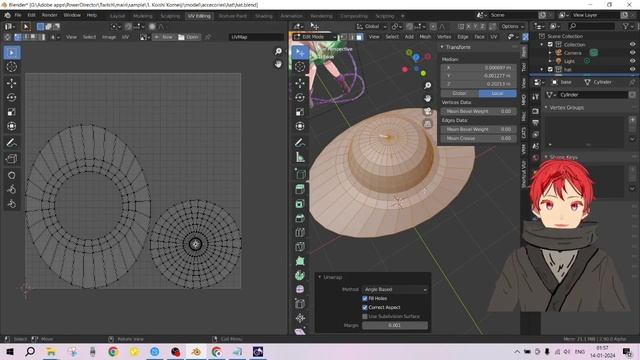
Task: Activate the Move tool in the UV editor
Action: click(11, 83)
